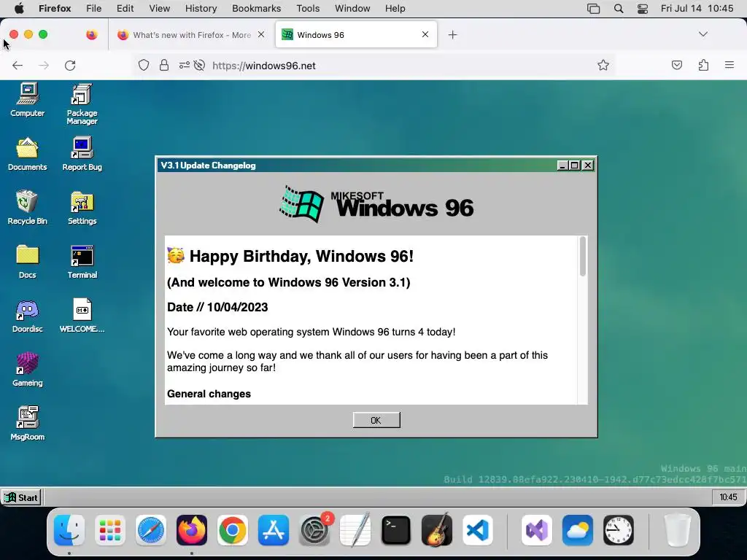Viewport: 747px width, 560px height.
Task: Show site security via padlock icon
Action: pyautogui.click(x=164, y=65)
